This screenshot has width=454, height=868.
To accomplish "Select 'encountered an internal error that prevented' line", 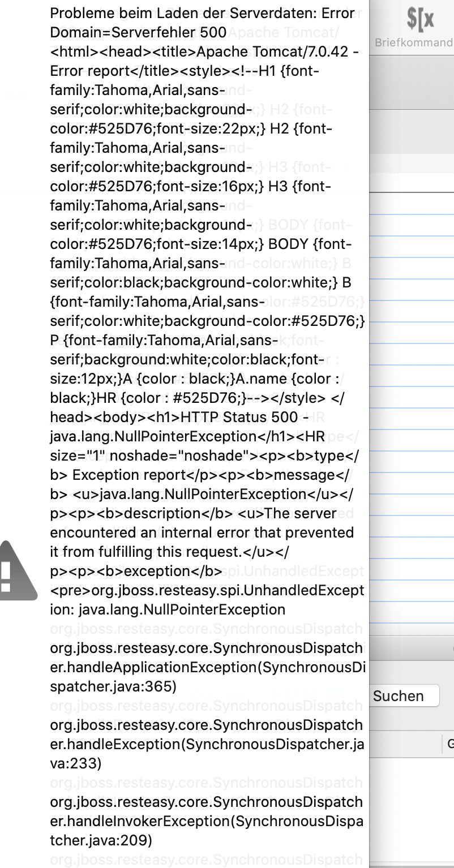I will point(202,532).
